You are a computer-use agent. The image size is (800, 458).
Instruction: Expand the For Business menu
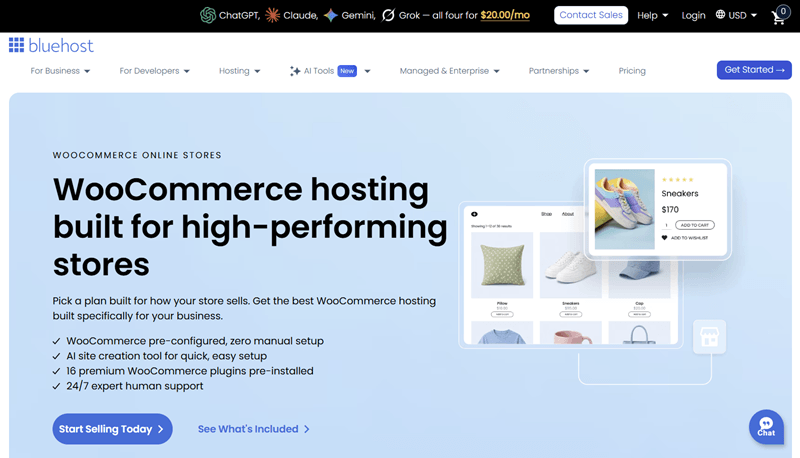[x=60, y=71]
